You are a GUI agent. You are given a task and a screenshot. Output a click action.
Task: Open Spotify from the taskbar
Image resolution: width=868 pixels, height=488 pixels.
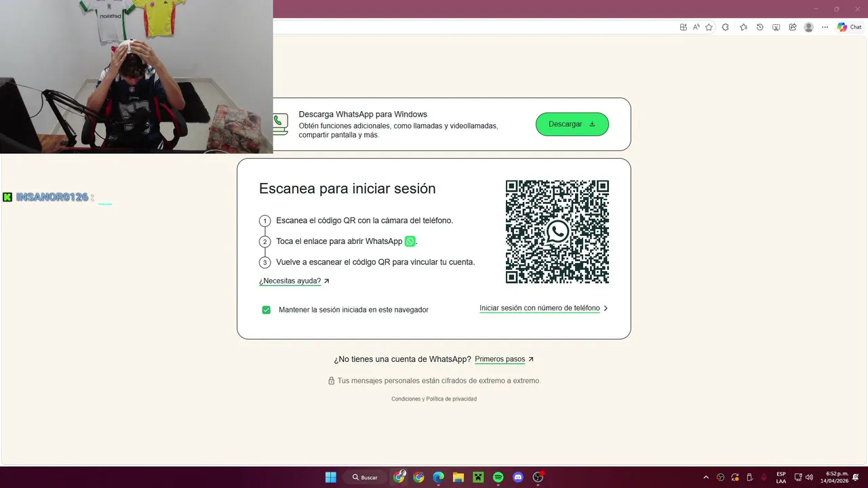(x=498, y=477)
